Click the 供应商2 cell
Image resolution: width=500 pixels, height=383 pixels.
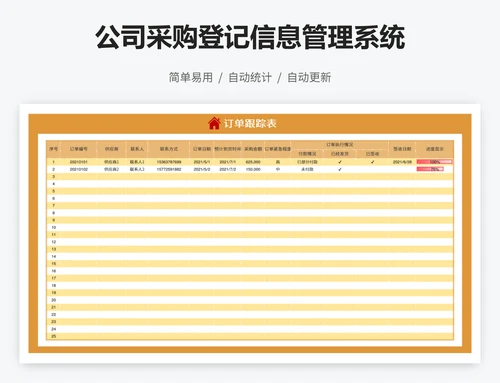point(111,169)
